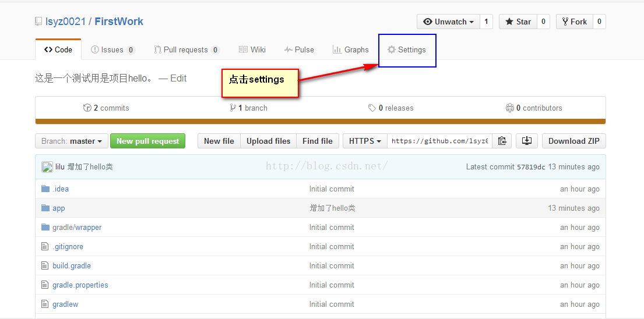The height and width of the screenshot is (319, 644).
Task: Fork the repository with the Fork button
Action: pyautogui.click(x=574, y=22)
